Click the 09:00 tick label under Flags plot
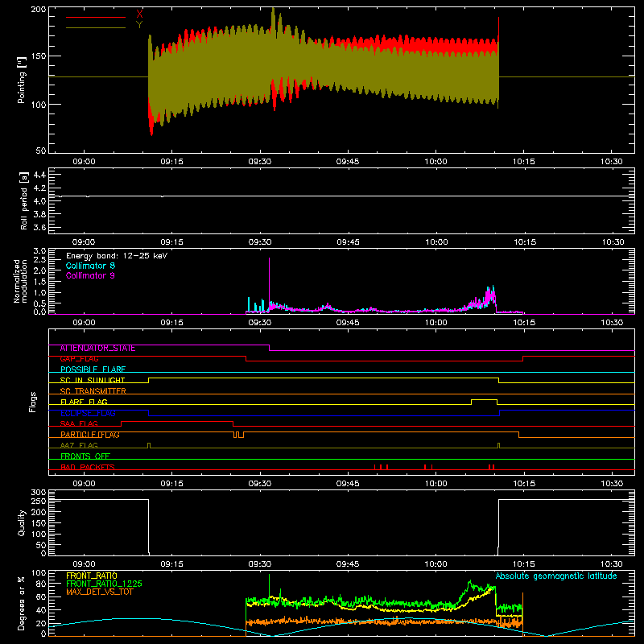 (x=84, y=484)
